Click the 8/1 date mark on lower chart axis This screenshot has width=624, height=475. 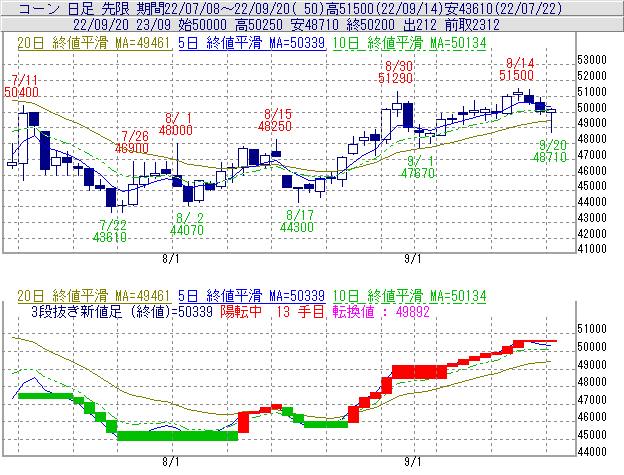tap(171, 462)
